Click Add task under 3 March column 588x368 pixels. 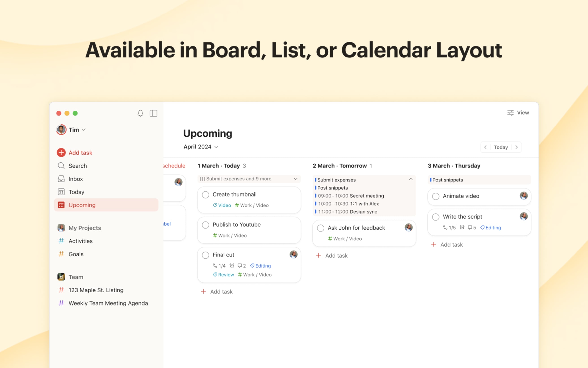tap(447, 245)
